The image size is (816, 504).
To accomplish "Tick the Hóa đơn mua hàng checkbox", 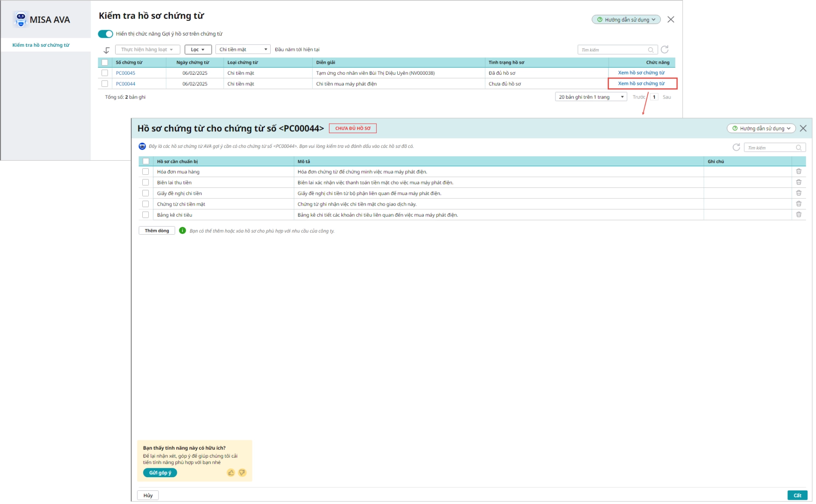I will point(146,172).
